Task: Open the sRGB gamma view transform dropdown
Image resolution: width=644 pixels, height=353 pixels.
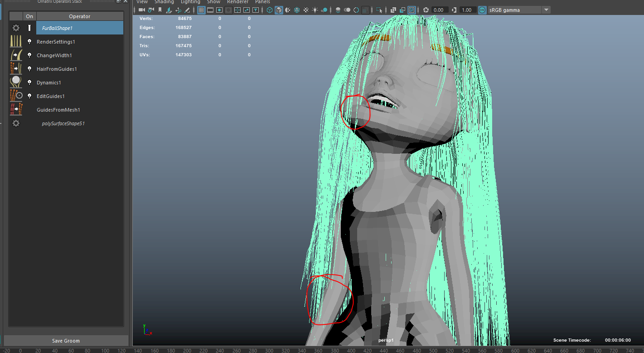Action: click(546, 10)
